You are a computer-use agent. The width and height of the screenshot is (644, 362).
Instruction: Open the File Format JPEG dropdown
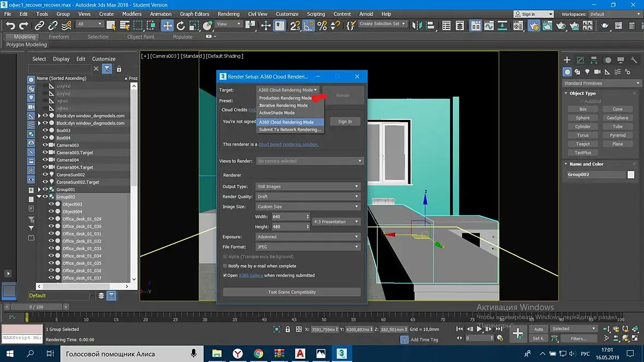point(308,247)
